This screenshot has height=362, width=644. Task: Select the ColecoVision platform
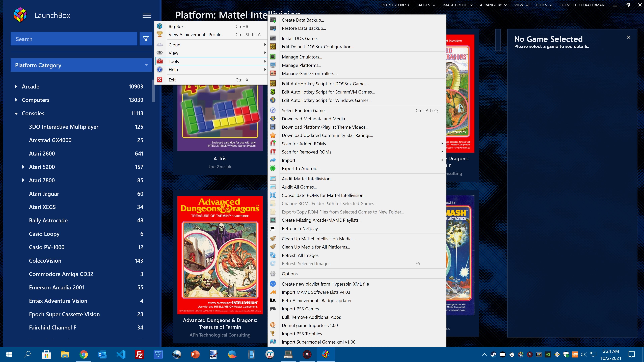click(45, 261)
